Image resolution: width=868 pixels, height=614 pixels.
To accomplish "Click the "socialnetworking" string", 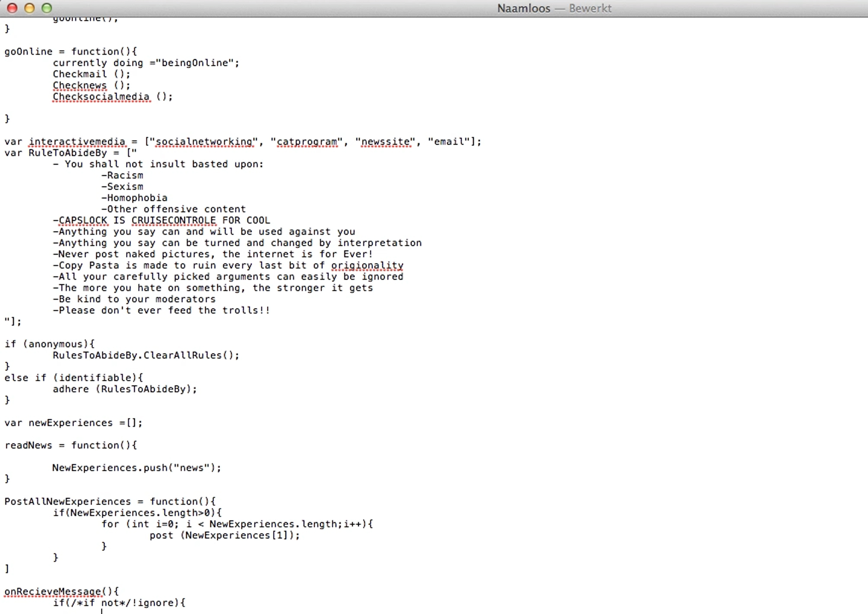I will click(204, 142).
